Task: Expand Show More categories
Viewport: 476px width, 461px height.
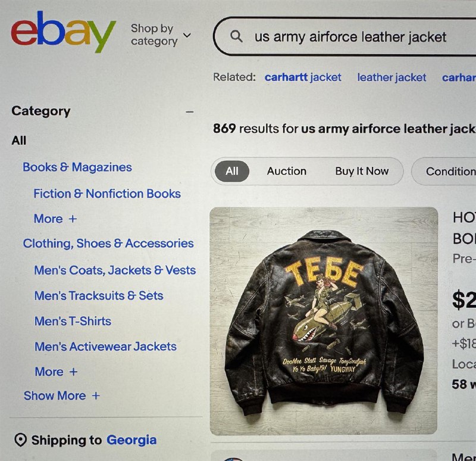Action: pyautogui.click(x=61, y=395)
